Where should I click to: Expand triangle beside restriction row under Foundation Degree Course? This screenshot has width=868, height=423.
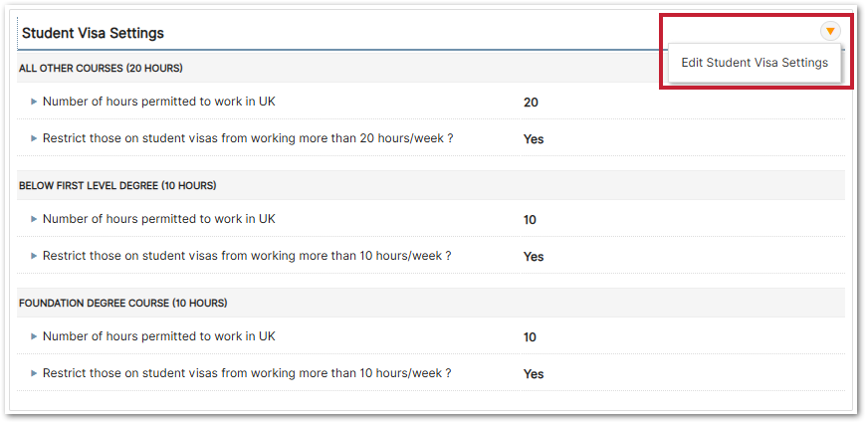pyautogui.click(x=34, y=373)
